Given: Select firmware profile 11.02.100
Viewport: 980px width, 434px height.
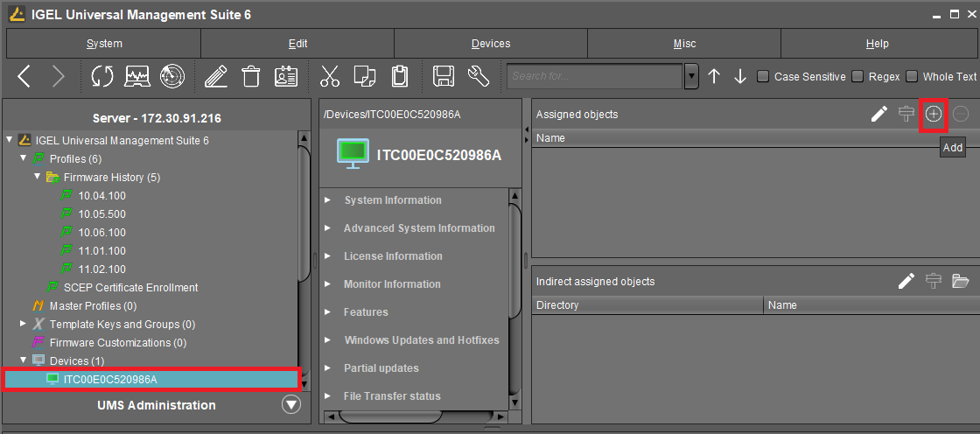Looking at the screenshot, I should tap(101, 269).
